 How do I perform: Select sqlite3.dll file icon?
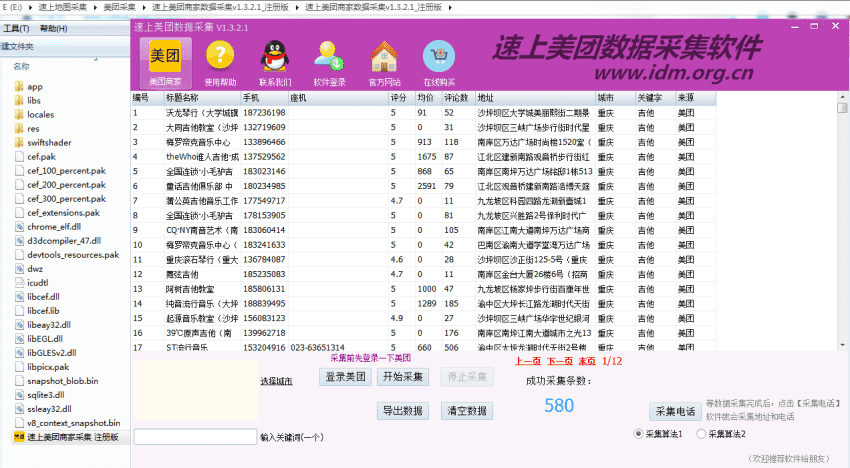click(x=19, y=395)
